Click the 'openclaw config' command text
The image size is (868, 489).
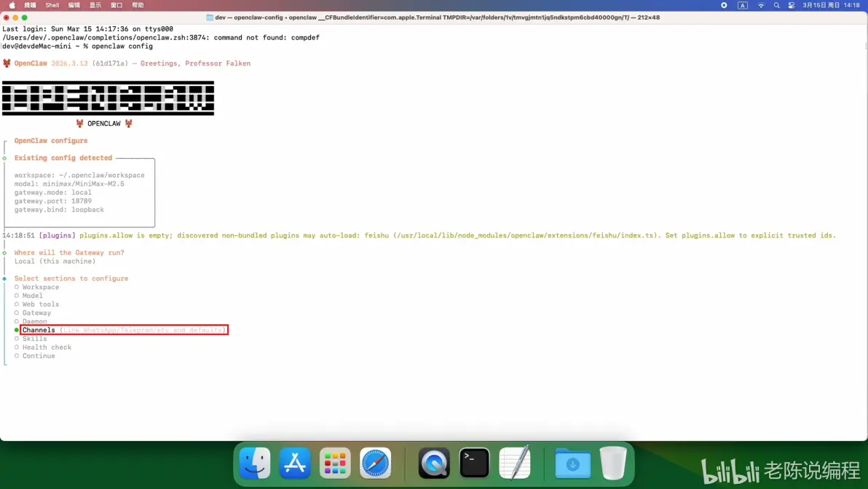coord(122,47)
